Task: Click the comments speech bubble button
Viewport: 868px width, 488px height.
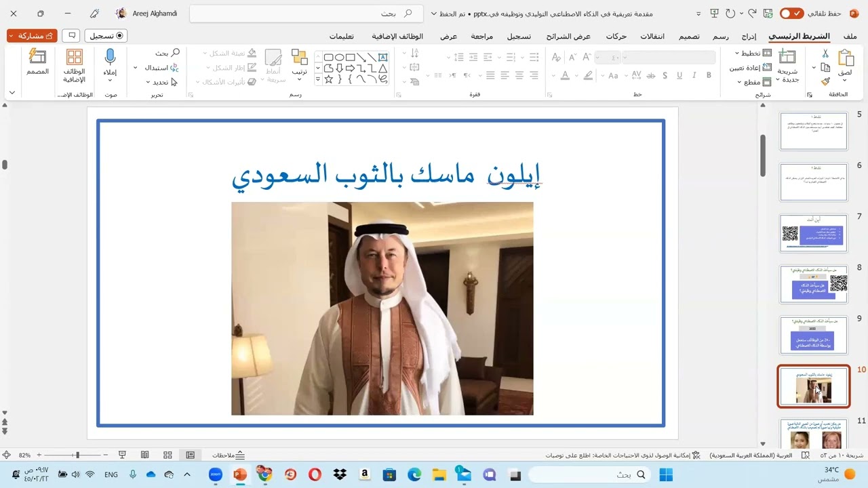Action: (71, 35)
